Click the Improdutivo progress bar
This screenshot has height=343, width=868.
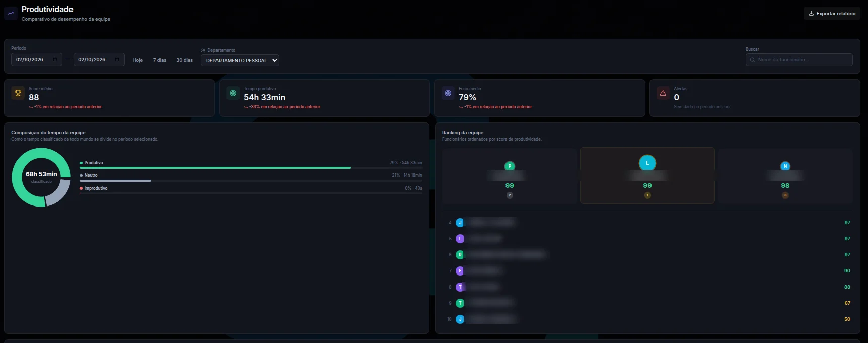[x=251, y=193]
